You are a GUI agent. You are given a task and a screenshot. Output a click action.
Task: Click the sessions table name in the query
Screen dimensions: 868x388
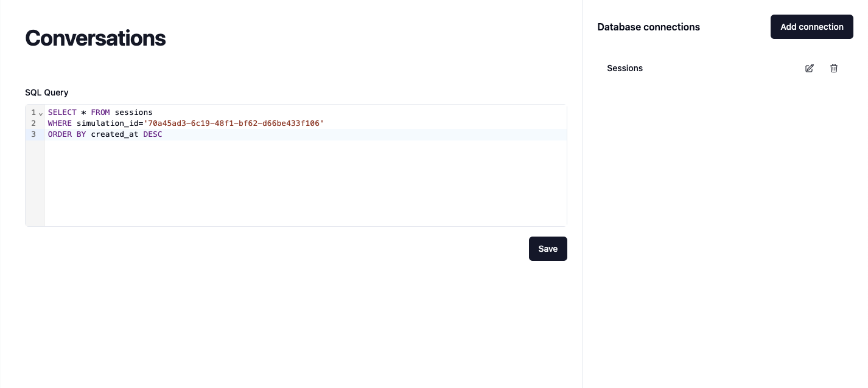coord(133,113)
